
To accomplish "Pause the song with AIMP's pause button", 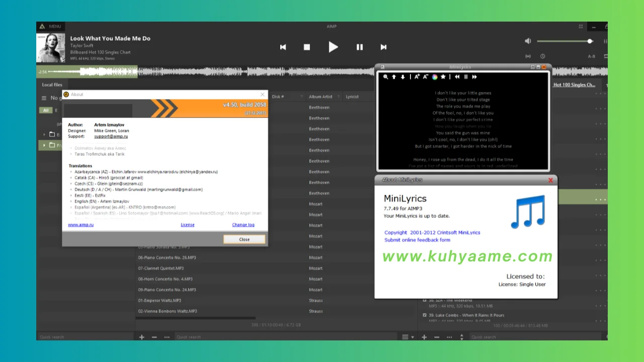I will click(360, 47).
